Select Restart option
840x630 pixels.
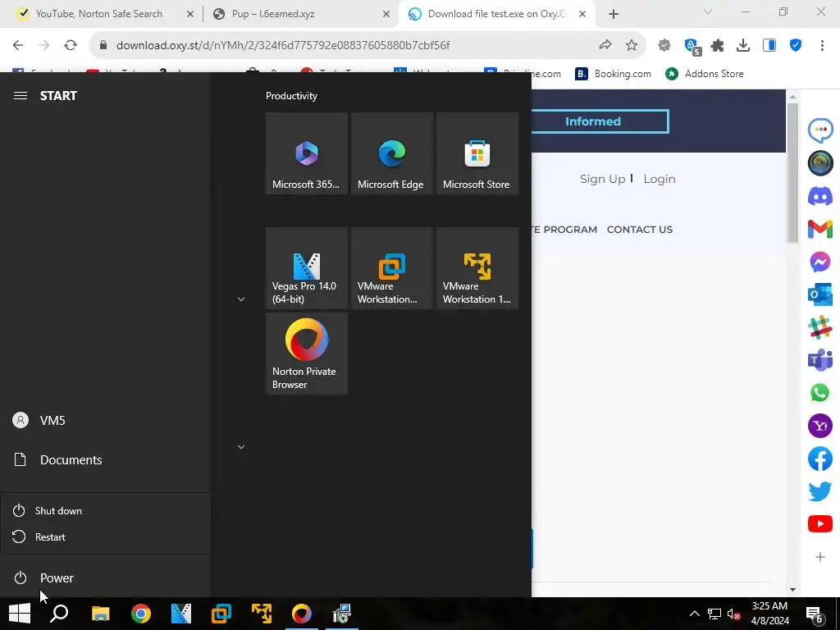coord(106,536)
